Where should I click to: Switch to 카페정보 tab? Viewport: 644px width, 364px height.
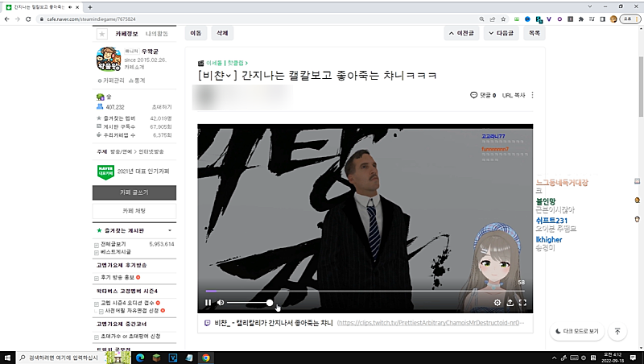126,34
